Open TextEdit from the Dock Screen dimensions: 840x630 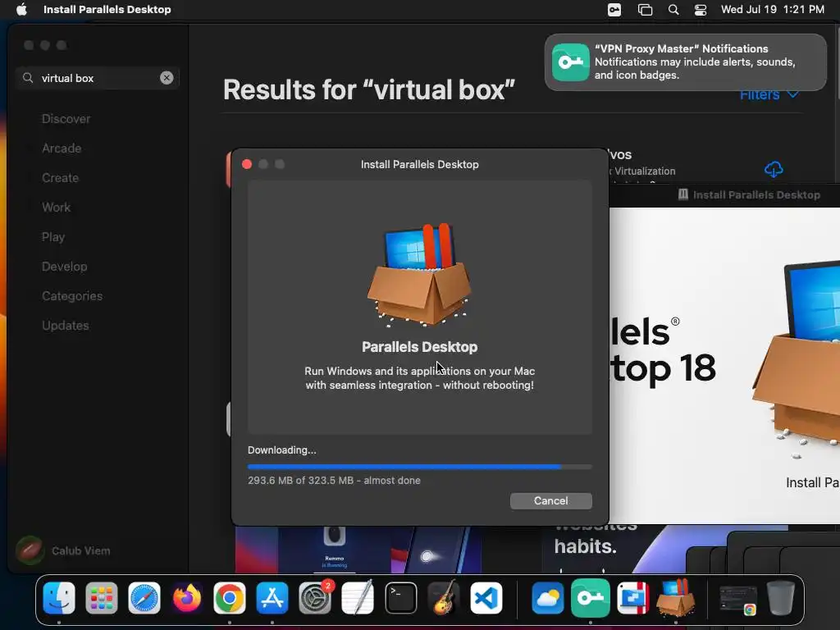tap(358, 598)
